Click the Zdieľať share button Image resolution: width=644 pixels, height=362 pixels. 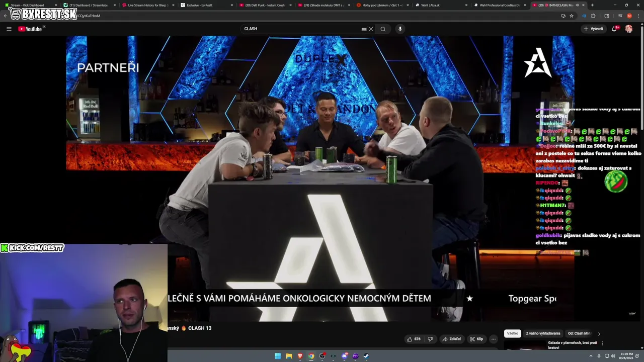point(451,339)
